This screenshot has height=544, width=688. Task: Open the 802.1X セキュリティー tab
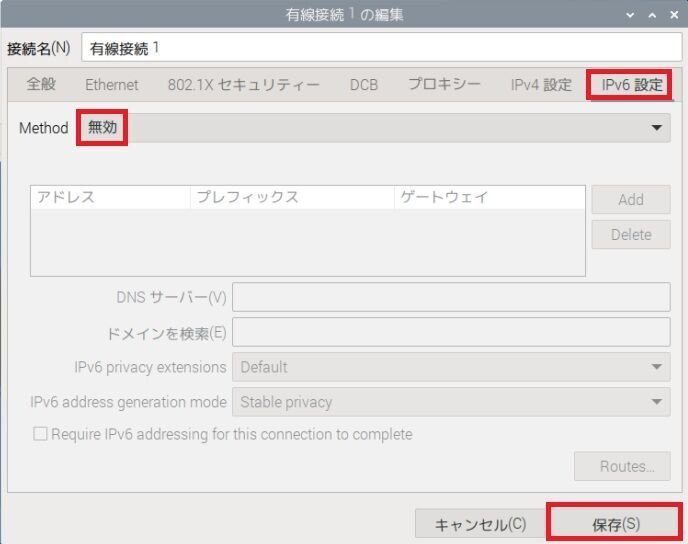click(244, 85)
